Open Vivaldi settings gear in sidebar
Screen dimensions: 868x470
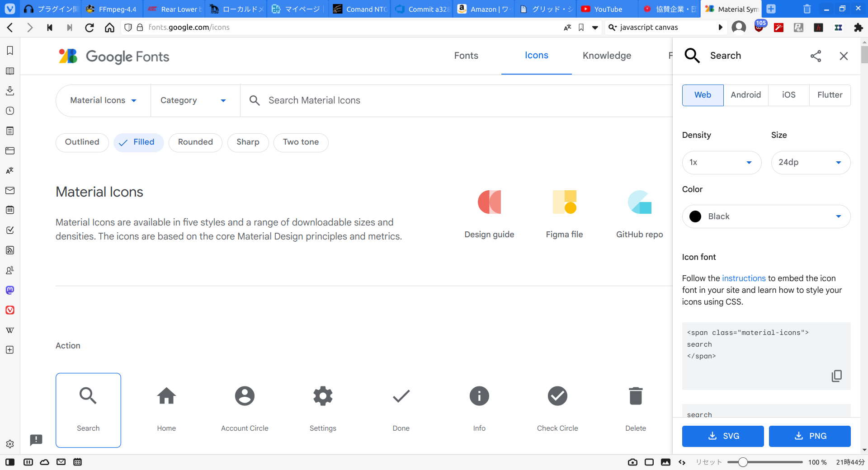coord(10,444)
